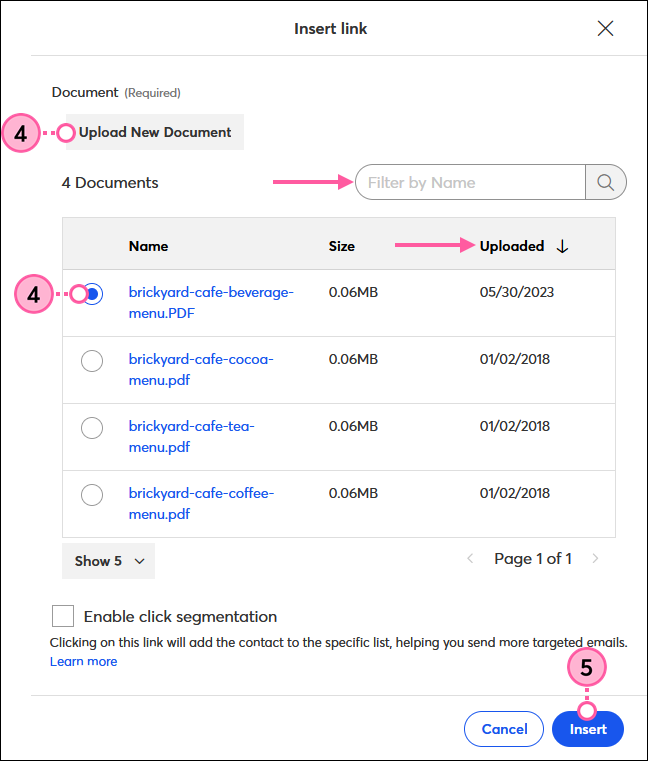
Task: Click the beverage menu's 0.06MB size
Action: 353,292
